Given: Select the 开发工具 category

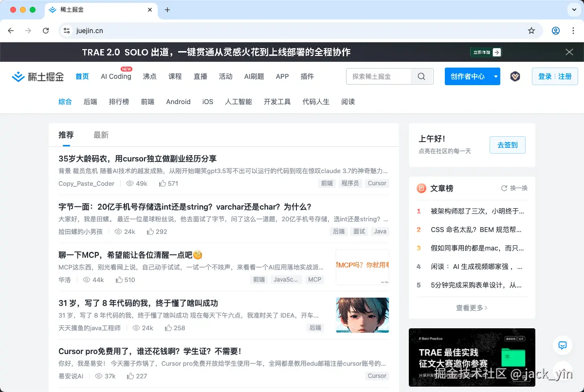Looking at the screenshot, I should 277,102.
